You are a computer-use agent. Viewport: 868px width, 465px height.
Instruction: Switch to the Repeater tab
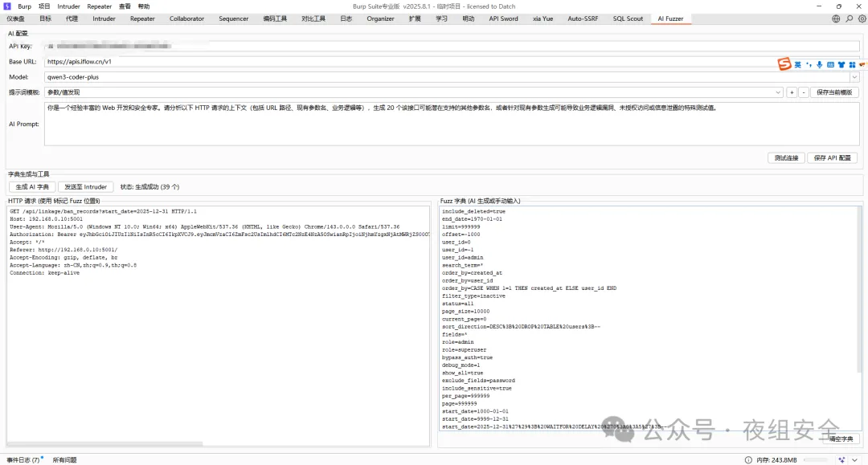tap(142, 18)
